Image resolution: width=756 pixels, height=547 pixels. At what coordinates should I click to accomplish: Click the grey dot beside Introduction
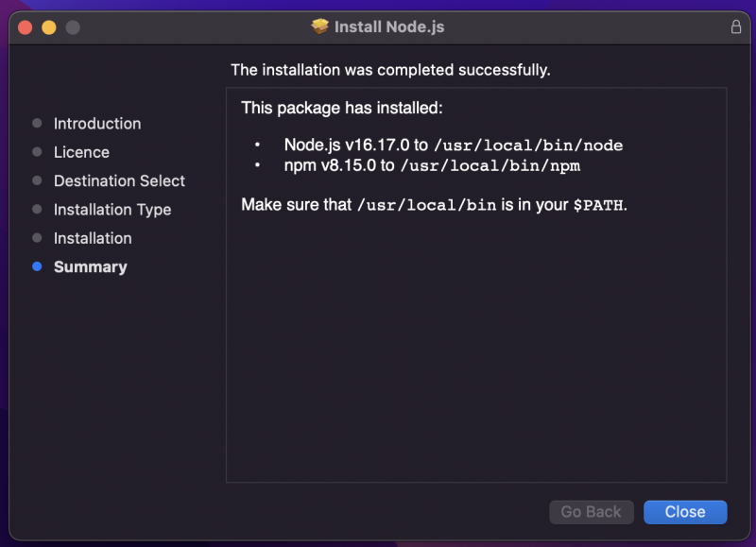pyautogui.click(x=37, y=124)
